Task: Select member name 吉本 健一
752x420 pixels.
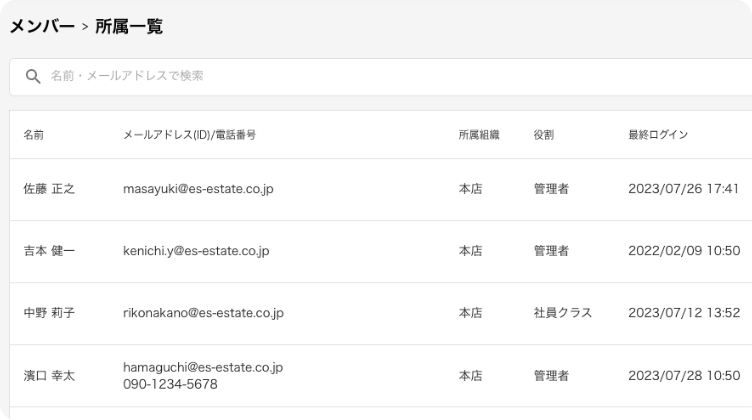Action: pos(49,251)
